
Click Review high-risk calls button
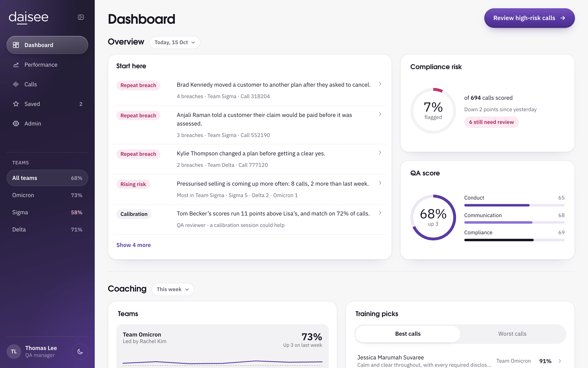[x=529, y=18]
